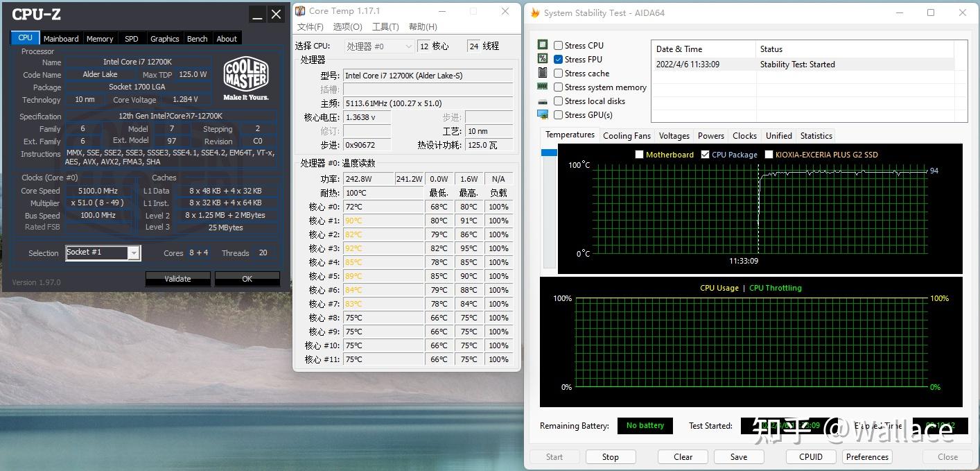980x471 pixels.
Task: Open the 帮助(H) menu in Core Temp
Action: click(x=423, y=27)
